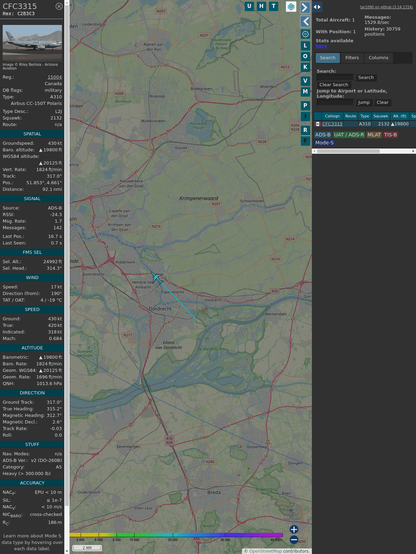Toggle the H button on the map header
This screenshot has height=554, width=416.
coord(261,6)
